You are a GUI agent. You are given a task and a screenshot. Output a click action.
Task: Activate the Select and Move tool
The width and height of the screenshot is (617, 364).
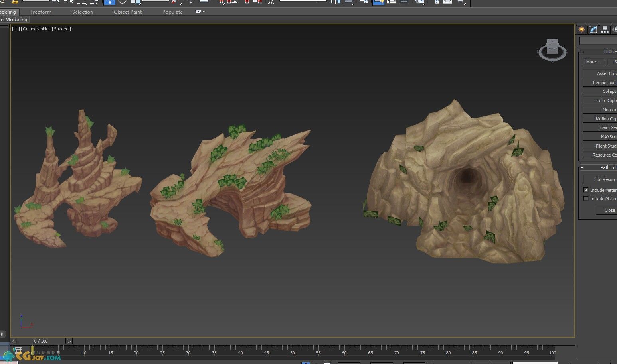[109, 2]
